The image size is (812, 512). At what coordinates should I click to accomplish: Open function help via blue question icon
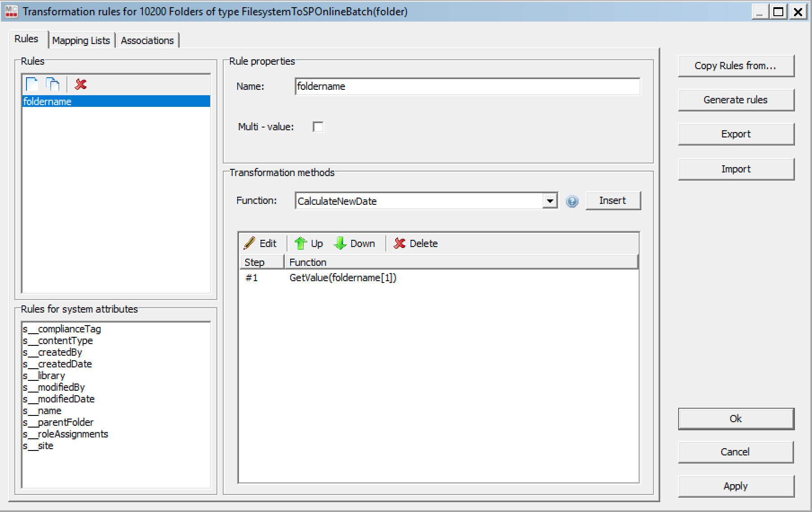[x=572, y=201]
